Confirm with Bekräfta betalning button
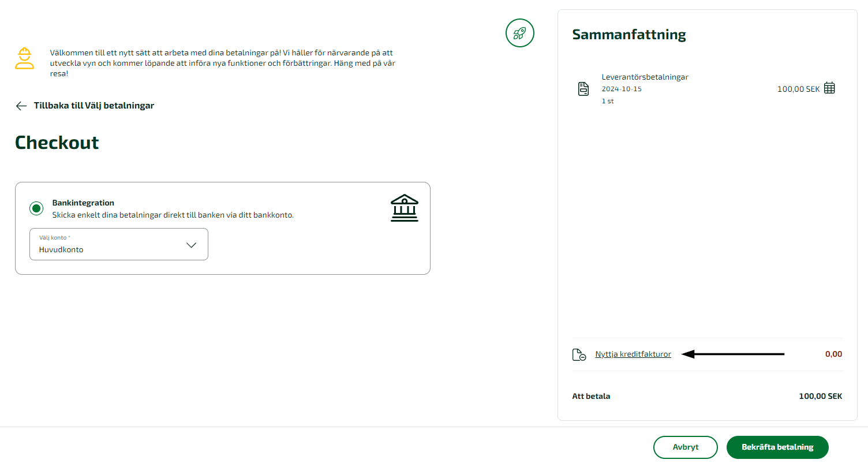Image resolution: width=868 pixels, height=467 pixels. 777,447
